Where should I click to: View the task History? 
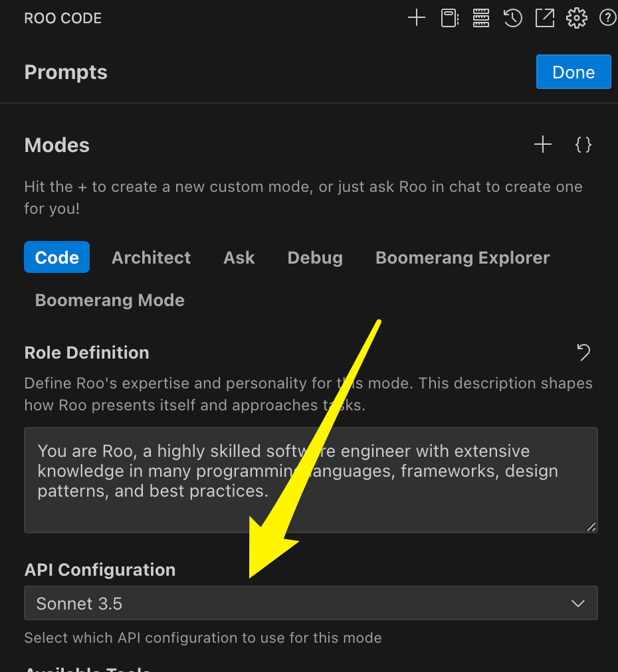click(x=512, y=18)
